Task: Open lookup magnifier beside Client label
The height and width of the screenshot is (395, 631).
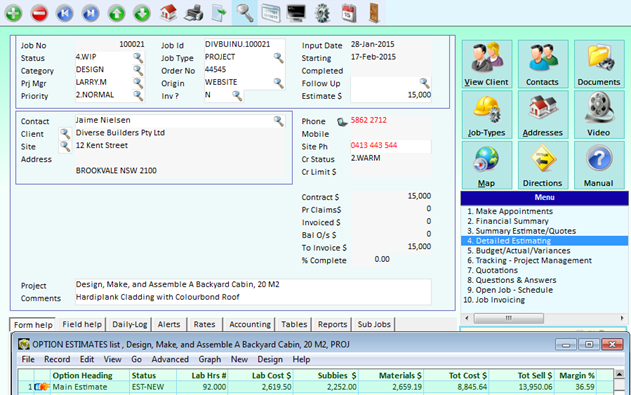Action: coord(65,134)
